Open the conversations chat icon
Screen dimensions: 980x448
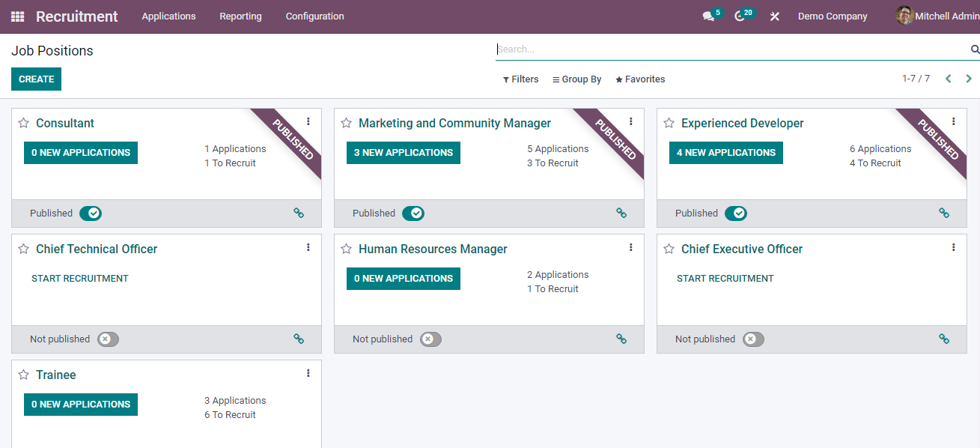point(708,16)
